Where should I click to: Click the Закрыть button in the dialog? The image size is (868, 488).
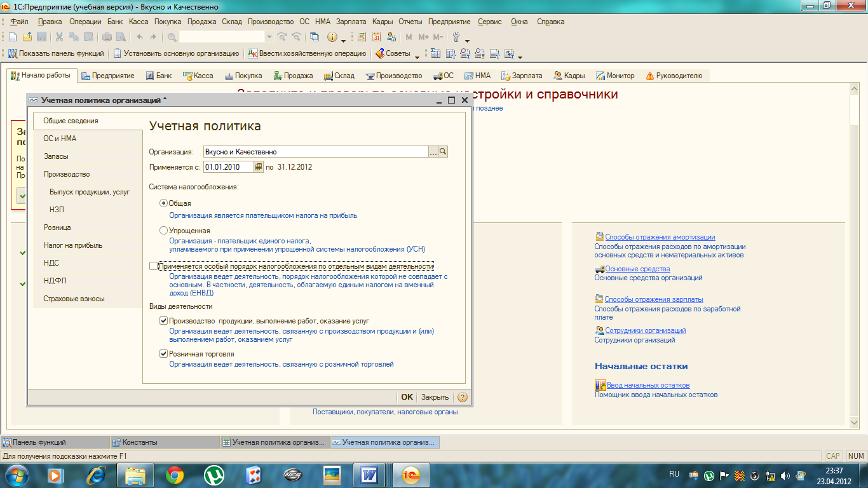pyautogui.click(x=435, y=397)
